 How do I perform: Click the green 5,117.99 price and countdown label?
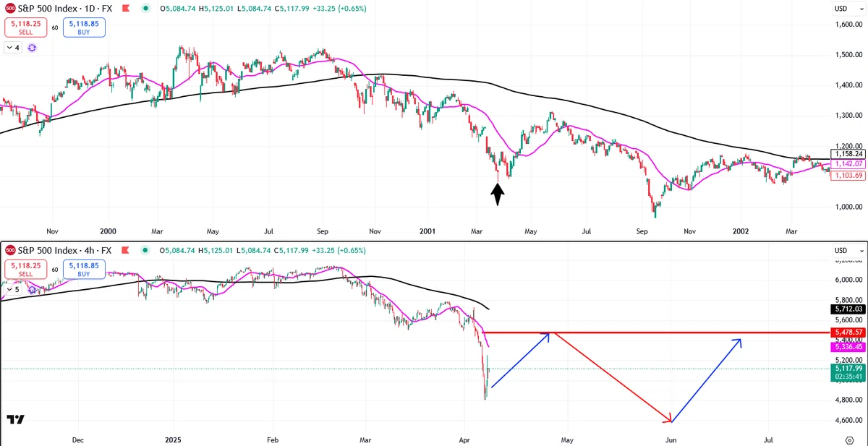coord(849,373)
